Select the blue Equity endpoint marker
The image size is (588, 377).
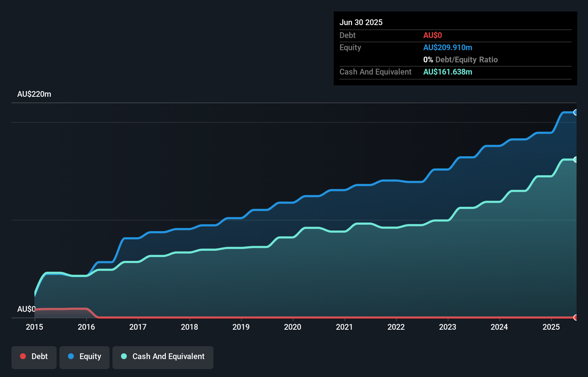[x=575, y=113]
